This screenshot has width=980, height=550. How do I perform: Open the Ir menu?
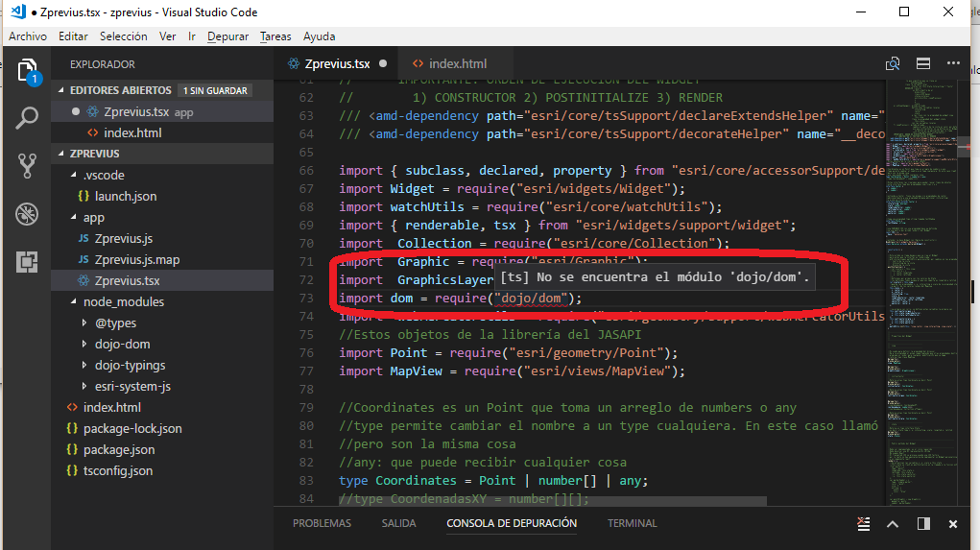pyautogui.click(x=192, y=36)
